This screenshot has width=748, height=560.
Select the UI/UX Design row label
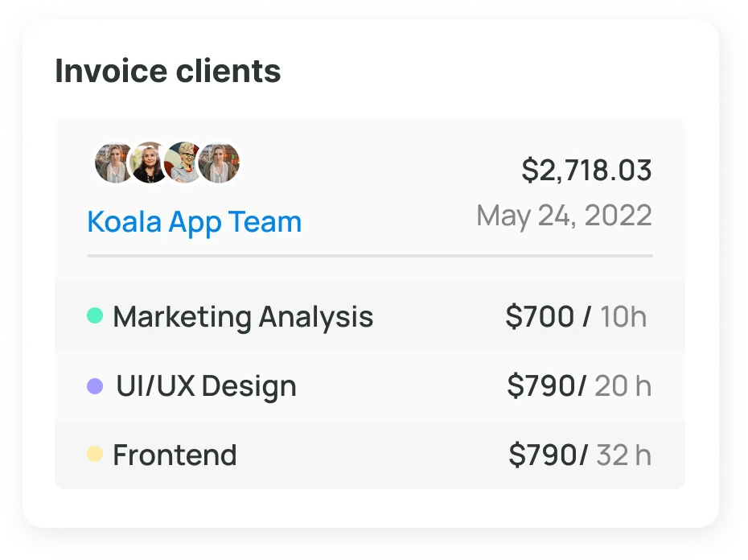[x=206, y=385]
